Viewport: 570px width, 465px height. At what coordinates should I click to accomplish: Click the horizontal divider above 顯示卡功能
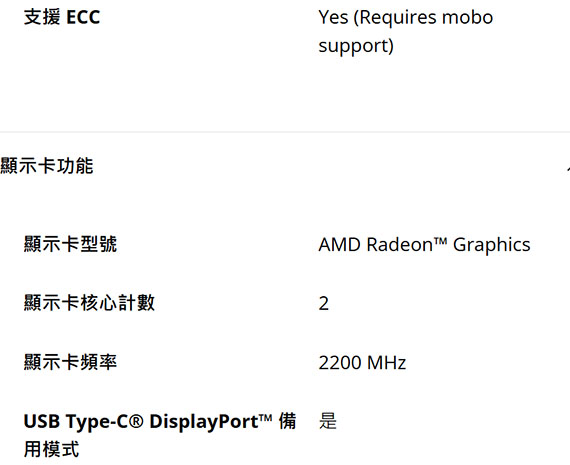pyautogui.click(x=285, y=132)
